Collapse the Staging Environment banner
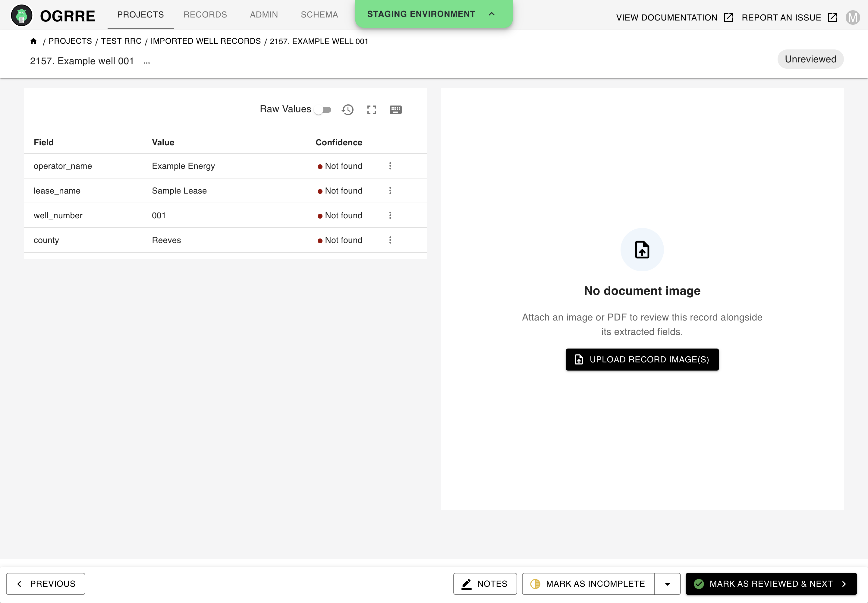 (491, 14)
